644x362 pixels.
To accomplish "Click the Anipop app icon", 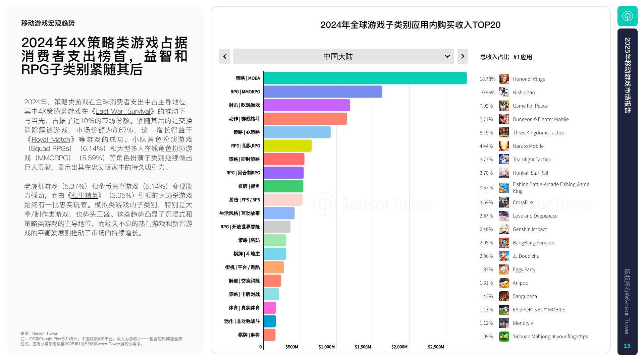I will [504, 283].
